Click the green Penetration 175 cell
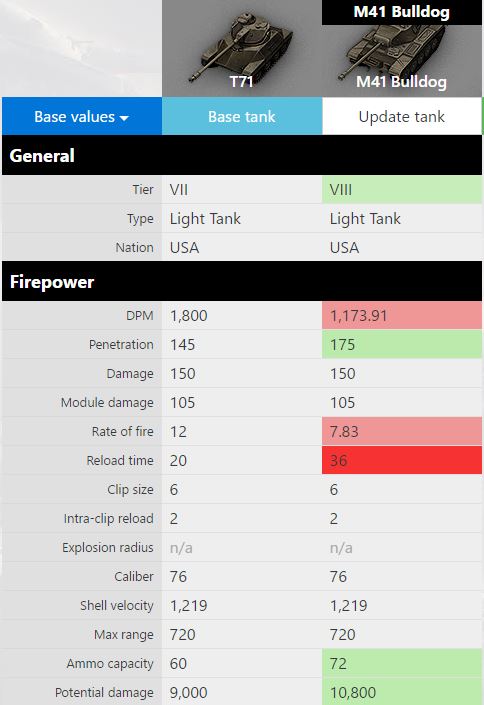Image resolution: width=484 pixels, height=705 pixels. pos(402,344)
